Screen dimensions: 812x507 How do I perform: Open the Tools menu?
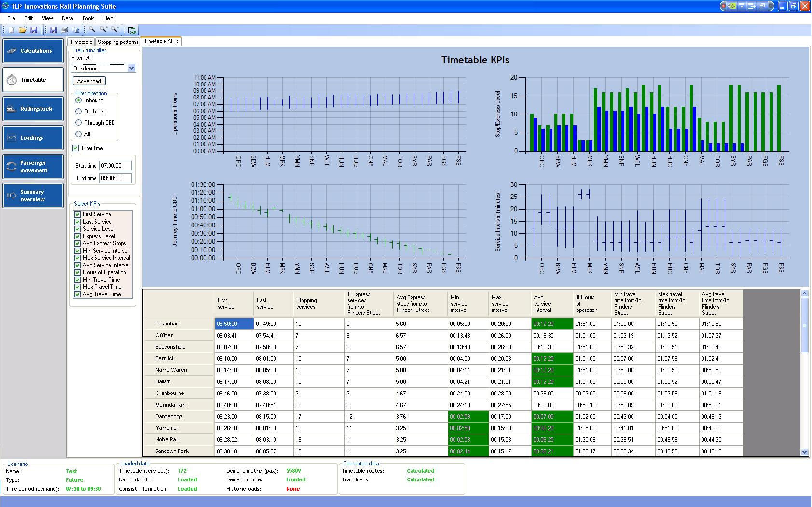pos(88,18)
